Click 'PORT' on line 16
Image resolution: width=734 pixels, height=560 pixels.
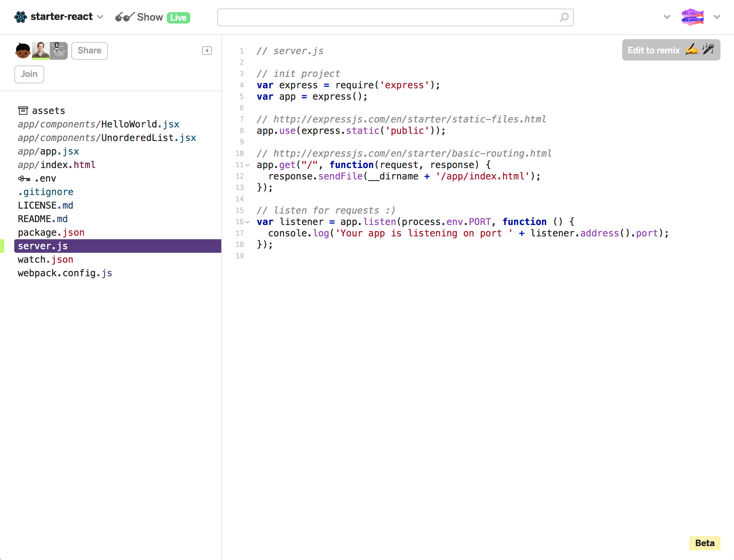[480, 222]
